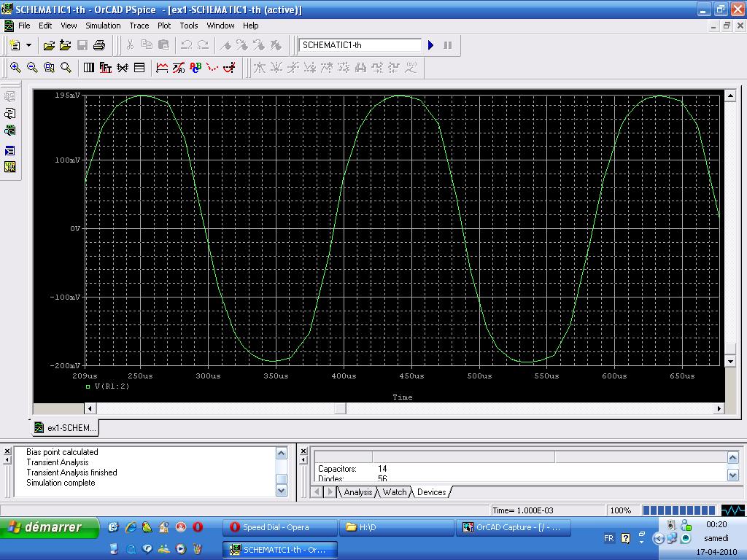Image resolution: width=747 pixels, height=560 pixels.
Task: Click the Add Trace icon
Action: [162, 68]
